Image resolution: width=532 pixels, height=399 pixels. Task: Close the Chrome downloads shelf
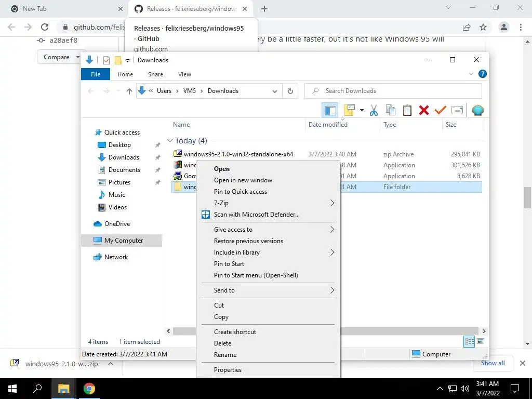523,363
